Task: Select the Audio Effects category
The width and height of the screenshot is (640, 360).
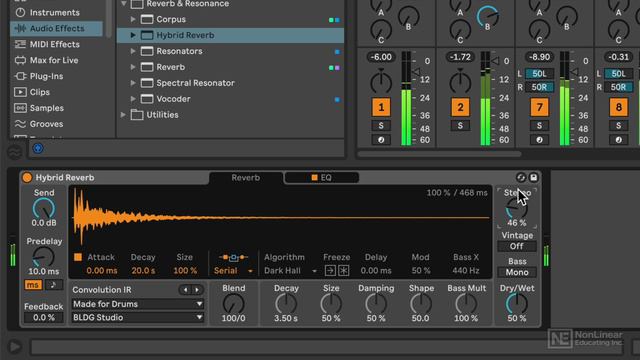Action: 56,28
